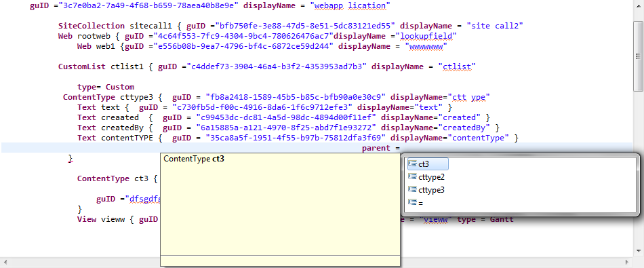The width and height of the screenshot is (644, 268).
Task: Click 'ctlist1' identifier
Action: [x=127, y=66]
